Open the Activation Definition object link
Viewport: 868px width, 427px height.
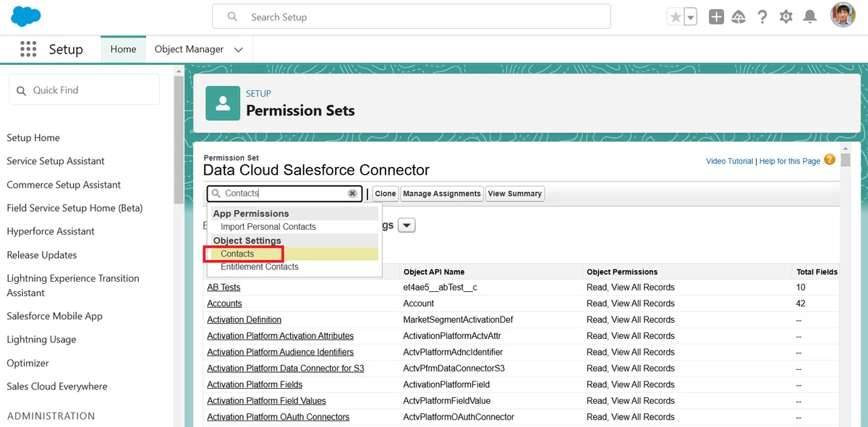click(244, 320)
